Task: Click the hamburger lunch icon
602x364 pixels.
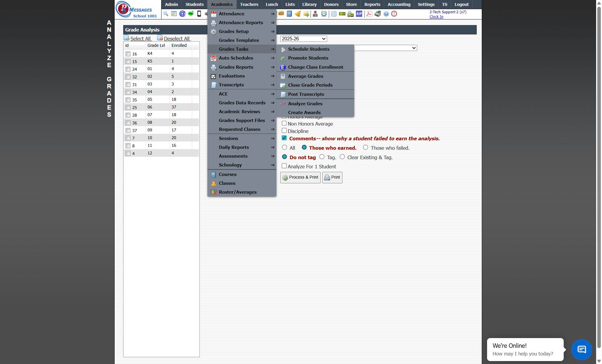Action: (281, 14)
